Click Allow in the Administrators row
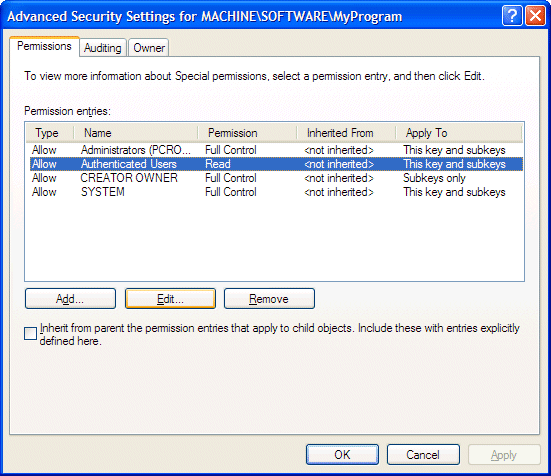The width and height of the screenshot is (551, 476). tap(44, 150)
